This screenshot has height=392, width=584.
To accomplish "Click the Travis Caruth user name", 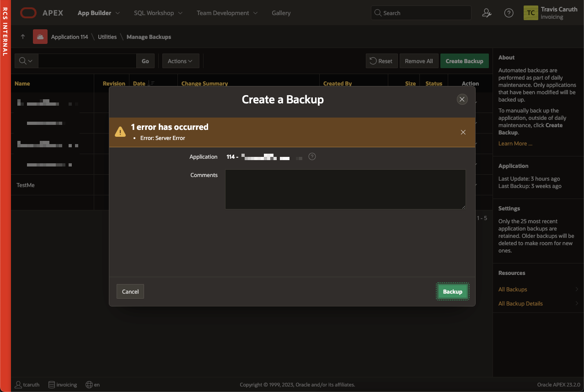I will (x=559, y=9).
